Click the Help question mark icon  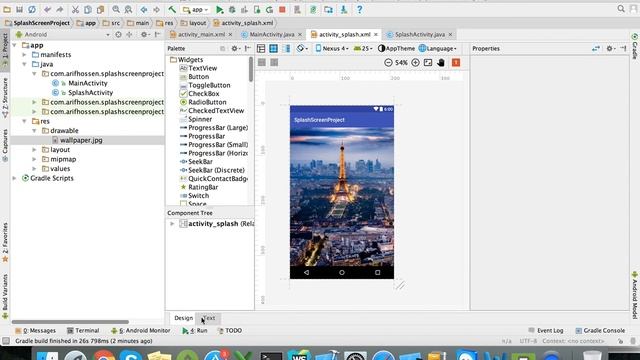(359, 9)
